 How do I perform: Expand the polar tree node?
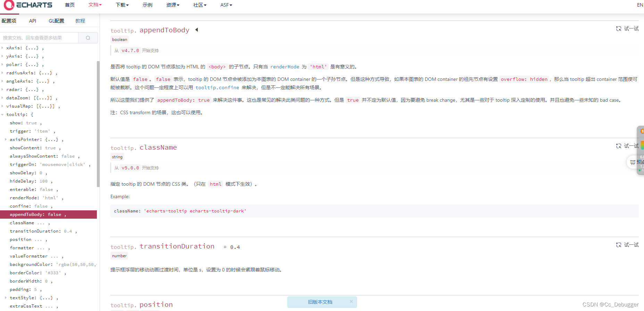coord(2,65)
